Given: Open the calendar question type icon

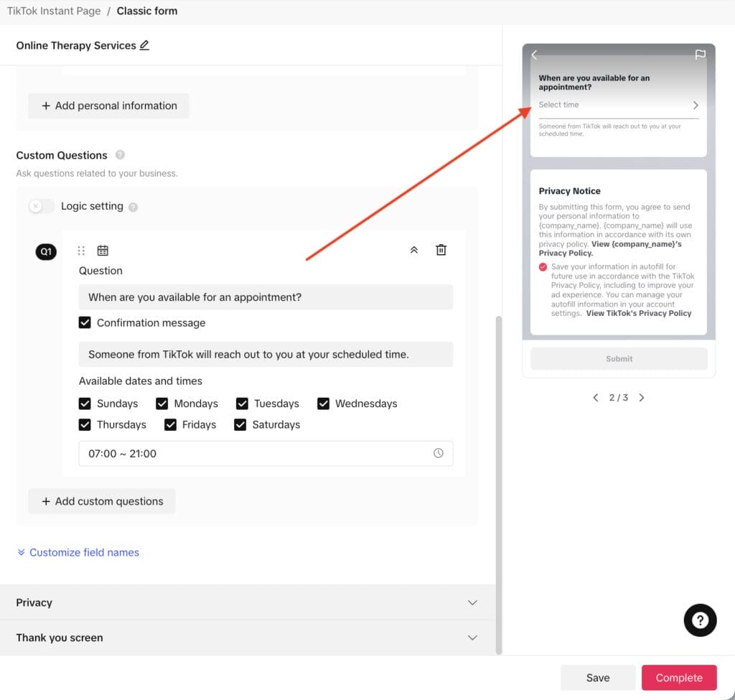Looking at the screenshot, I should (103, 250).
